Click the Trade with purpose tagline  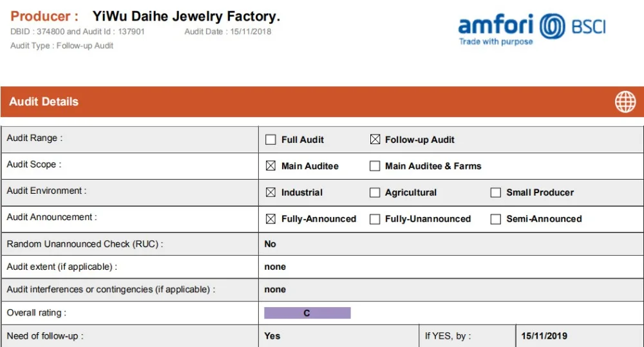click(496, 42)
